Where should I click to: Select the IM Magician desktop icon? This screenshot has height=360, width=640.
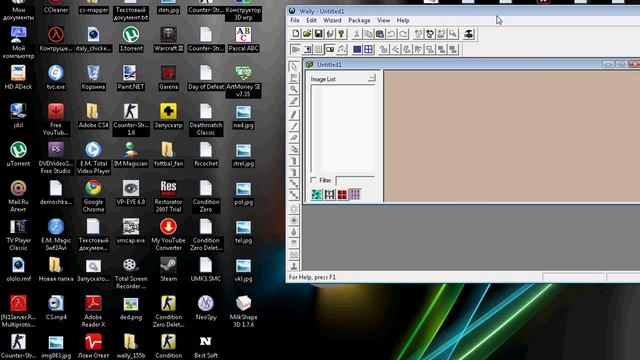pos(131,154)
